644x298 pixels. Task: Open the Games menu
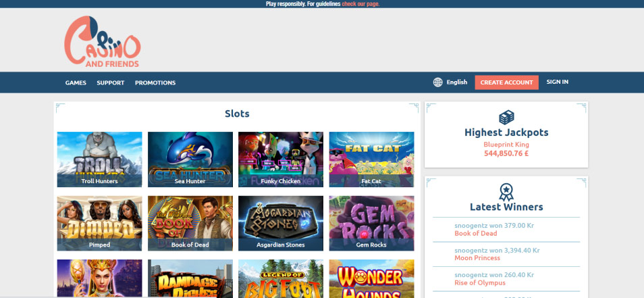pyautogui.click(x=76, y=82)
